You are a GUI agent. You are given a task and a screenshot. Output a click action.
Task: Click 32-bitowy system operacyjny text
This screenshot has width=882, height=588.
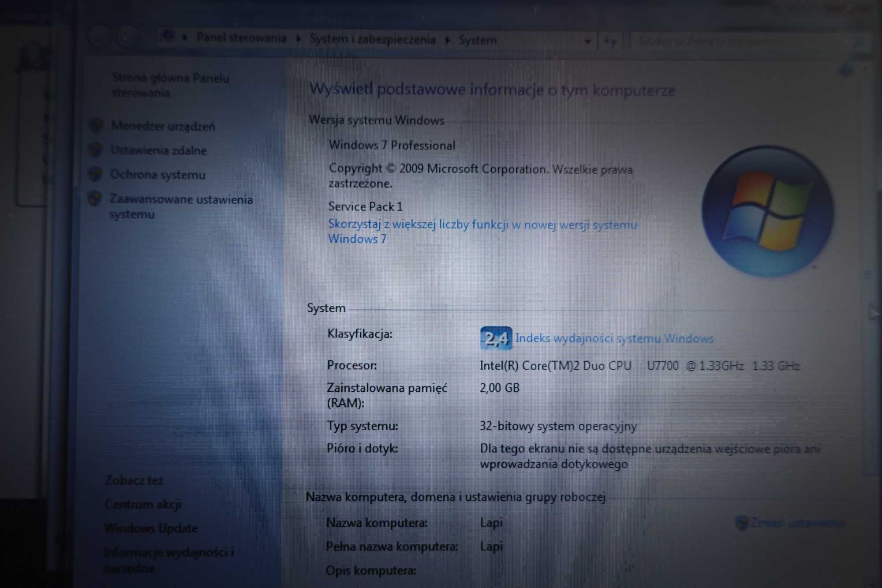click(558, 426)
